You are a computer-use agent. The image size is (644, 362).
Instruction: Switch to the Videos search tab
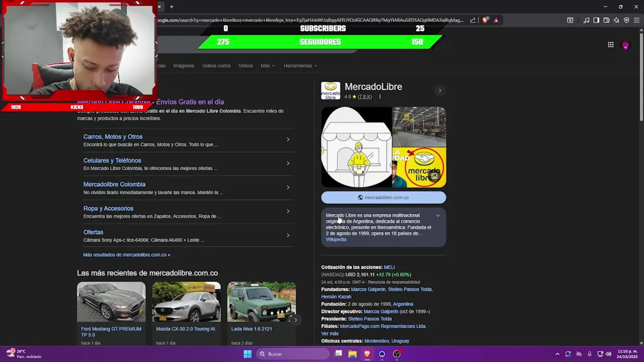(246, 66)
